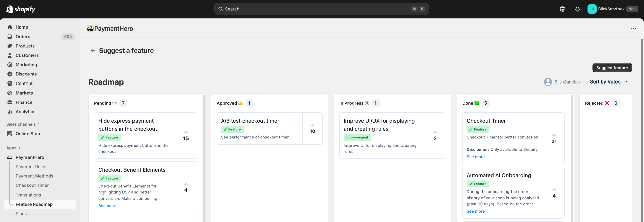Click the 604 orders badge

(x=68, y=37)
